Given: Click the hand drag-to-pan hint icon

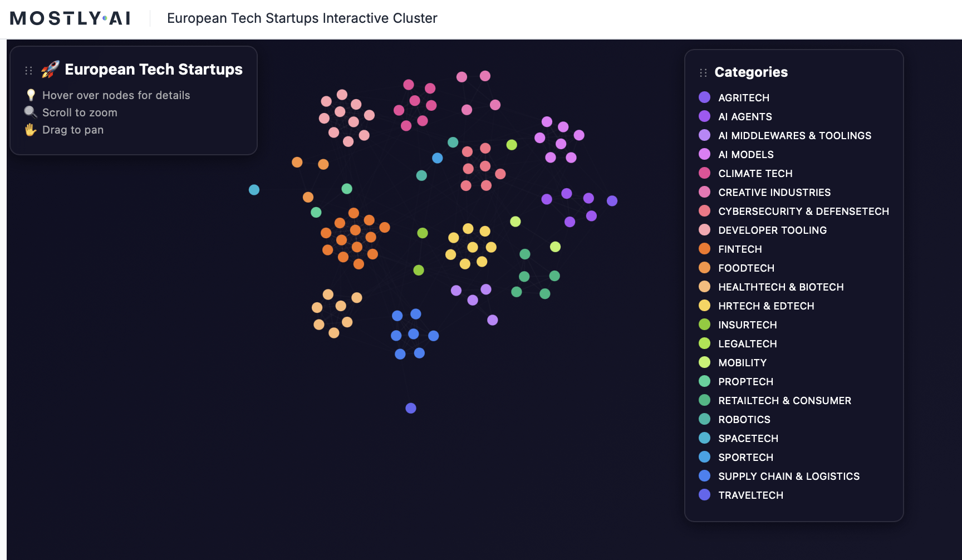Looking at the screenshot, I should [31, 130].
